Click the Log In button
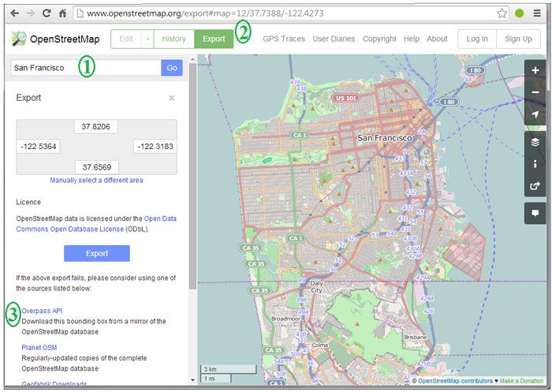552x392 pixels. [x=477, y=39]
